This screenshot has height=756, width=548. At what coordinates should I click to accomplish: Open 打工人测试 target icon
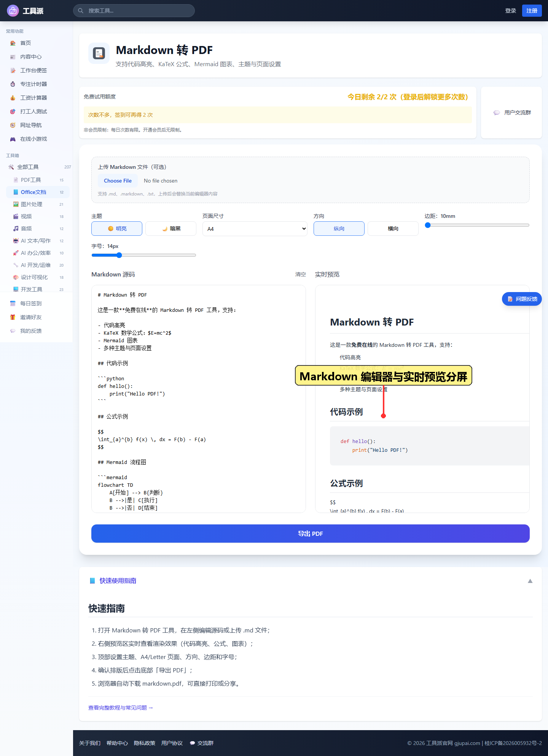click(x=13, y=111)
